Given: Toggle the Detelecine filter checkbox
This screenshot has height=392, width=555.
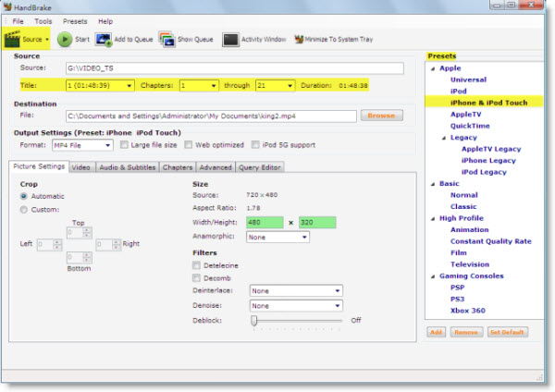Looking at the screenshot, I should click(x=196, y=265).
